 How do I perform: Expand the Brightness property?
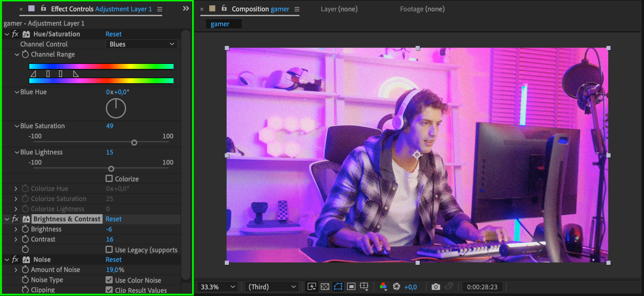click(x=16, y=229)
